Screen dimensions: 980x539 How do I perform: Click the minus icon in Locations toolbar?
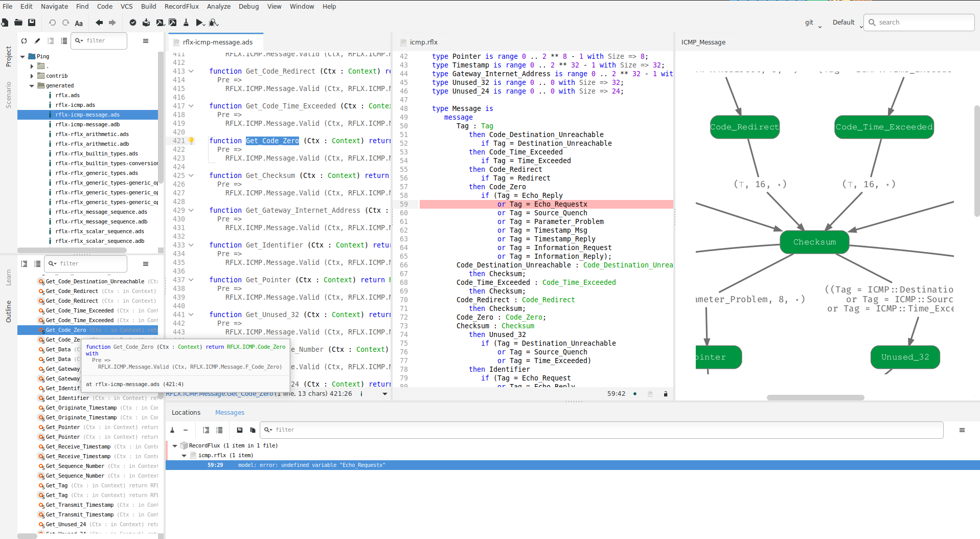click(186, 430)
